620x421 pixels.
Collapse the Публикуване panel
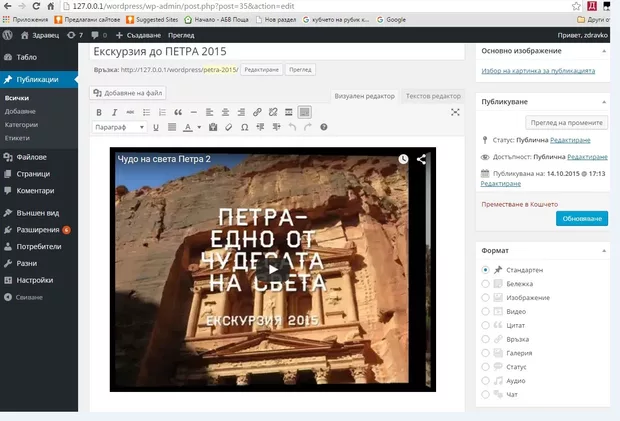click(x=604, y=101)
